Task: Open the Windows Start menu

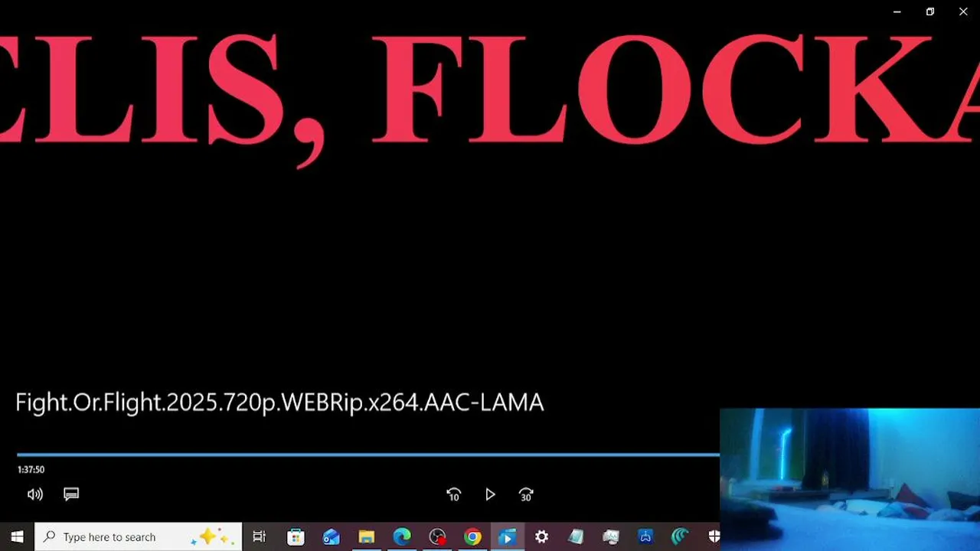Action: click(x=17, y=537)
